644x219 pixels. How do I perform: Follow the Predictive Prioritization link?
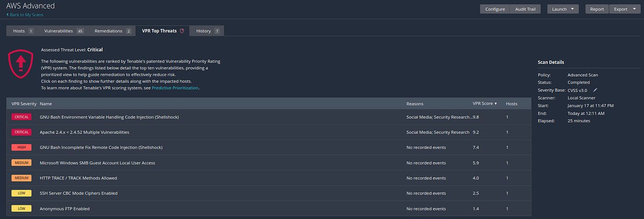(x=175, y=88)
